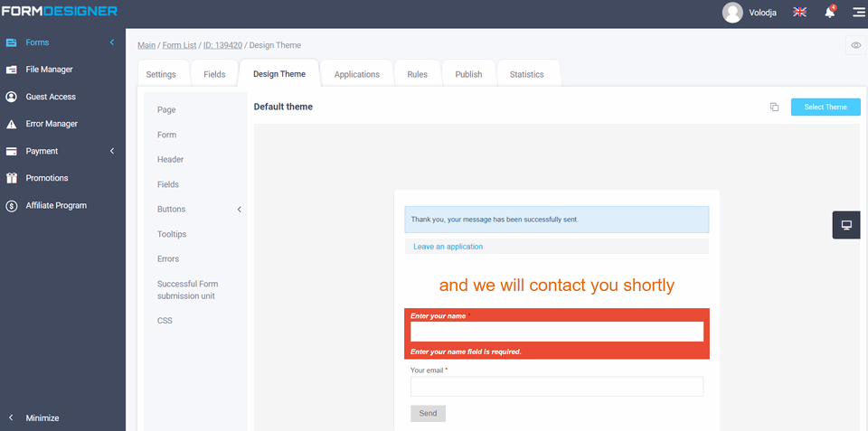Open Errors design settings

click(168, 259)
